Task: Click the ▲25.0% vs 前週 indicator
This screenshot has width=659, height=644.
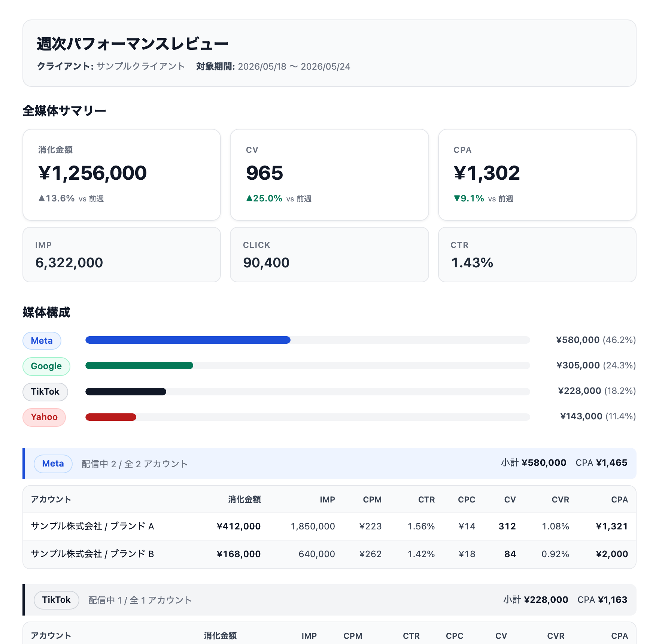Action: (279, 198)
